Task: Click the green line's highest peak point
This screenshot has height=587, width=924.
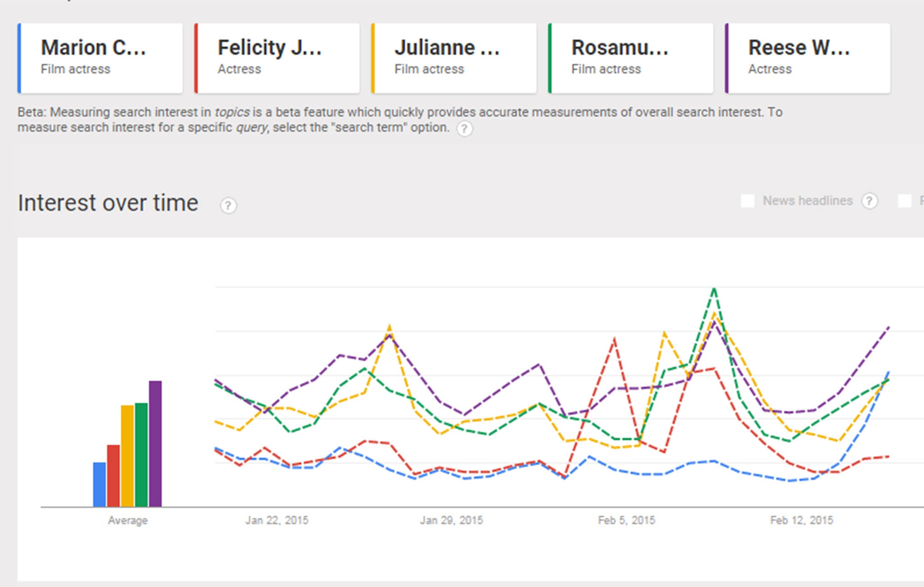Action: tap(714, 288)
